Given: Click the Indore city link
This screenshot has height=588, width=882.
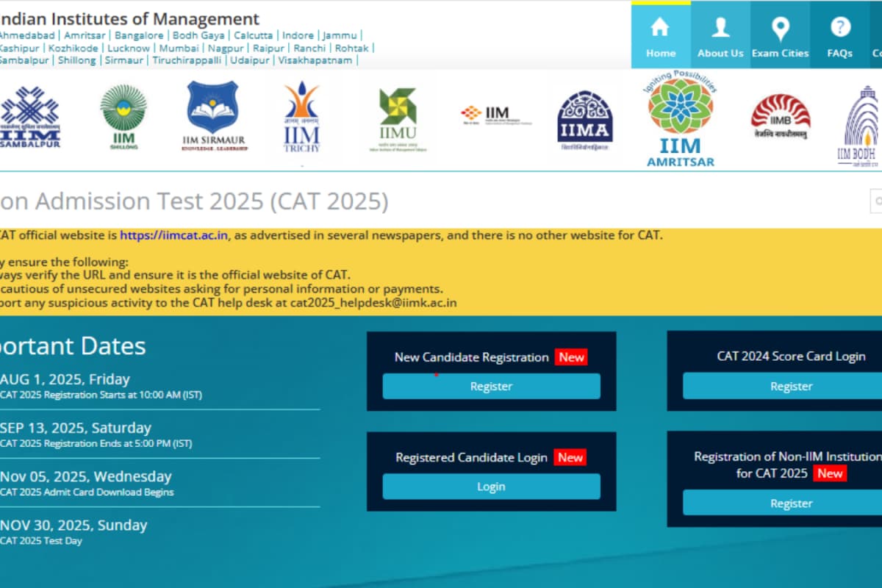Looking at the screenshot, I should pos(298,35).
